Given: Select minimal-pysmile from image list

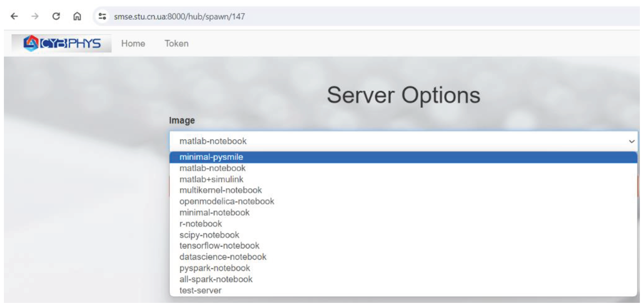Looking at the screenshot, I should [x=211, y=157].
